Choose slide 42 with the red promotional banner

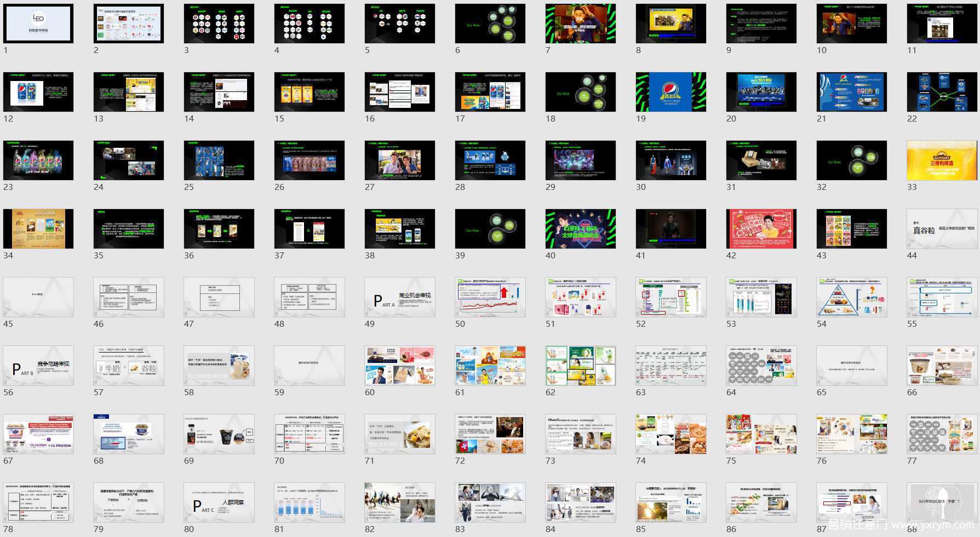pos(761,229)
